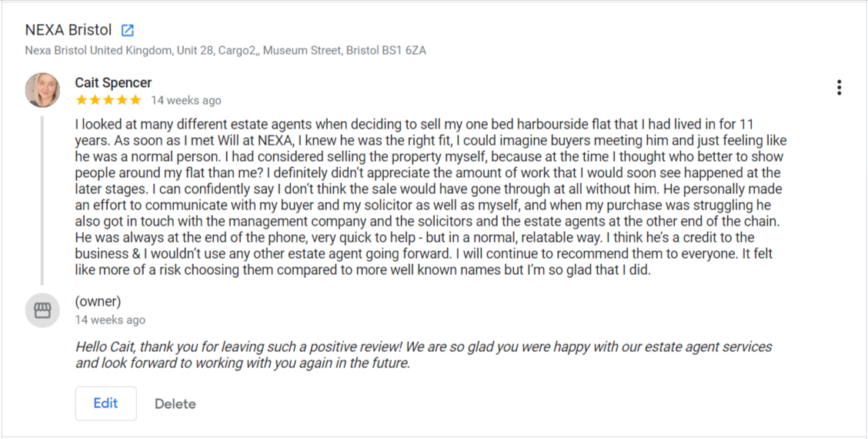This screenshot has height=439, width=868.
Task: Click the first star of the rating
Action: click(82, 100)
